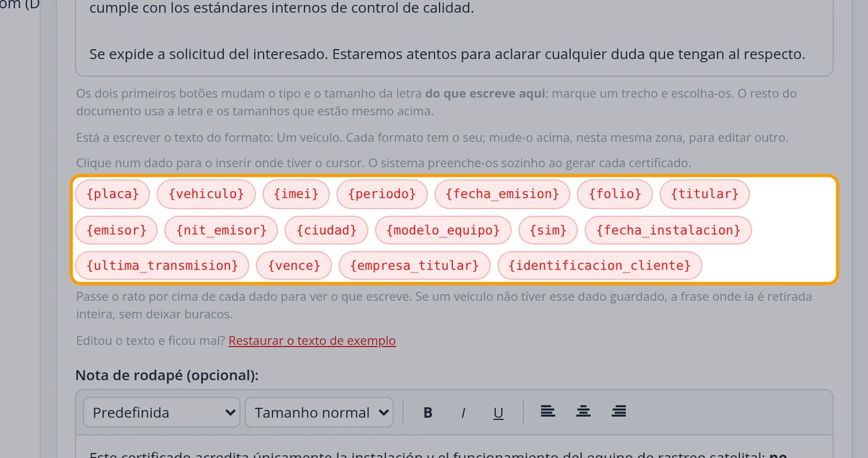
Task: Insert the {ciudad} placeholder
Action: pyautogui.click(x=327, y=230)
